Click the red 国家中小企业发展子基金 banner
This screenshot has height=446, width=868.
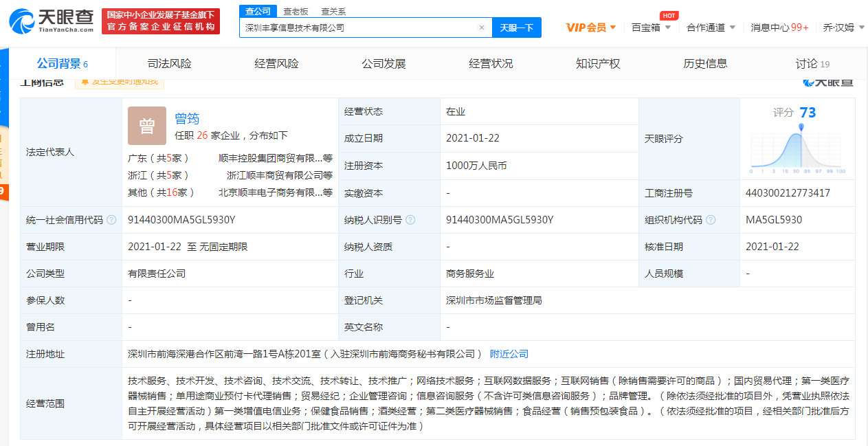pyautogui.click(x=161, y=21)
